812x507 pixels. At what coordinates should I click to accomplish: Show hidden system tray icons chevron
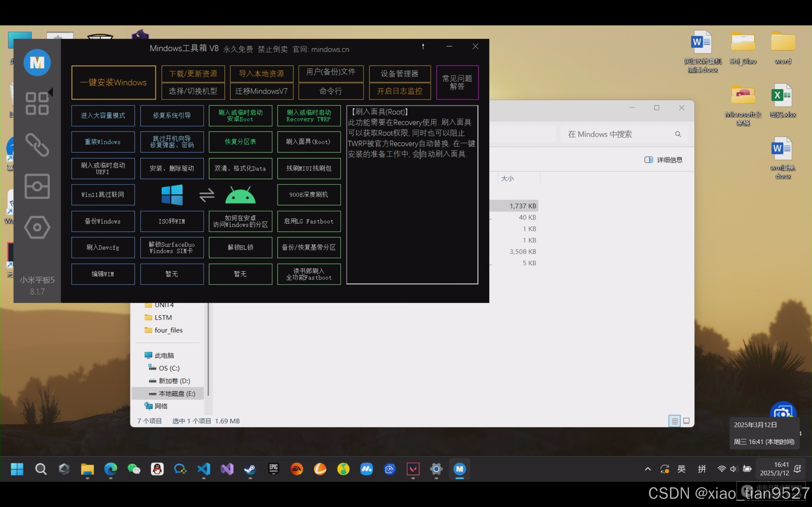648,469
